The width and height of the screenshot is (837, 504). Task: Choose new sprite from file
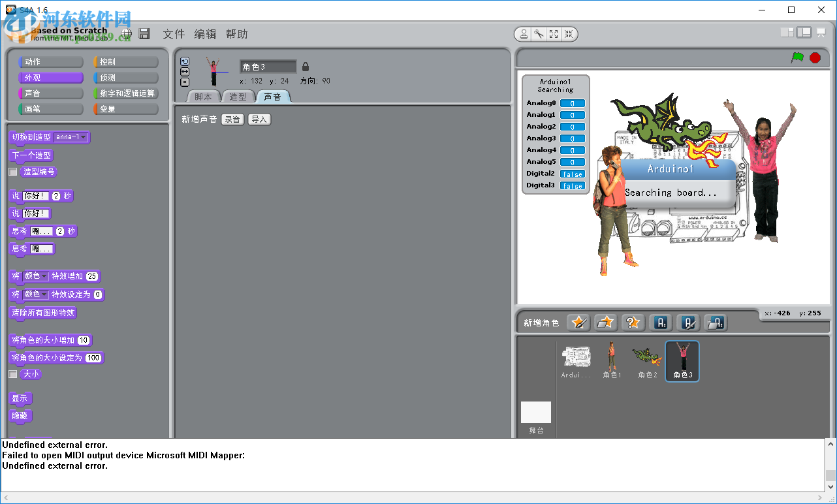pos(606,323)
